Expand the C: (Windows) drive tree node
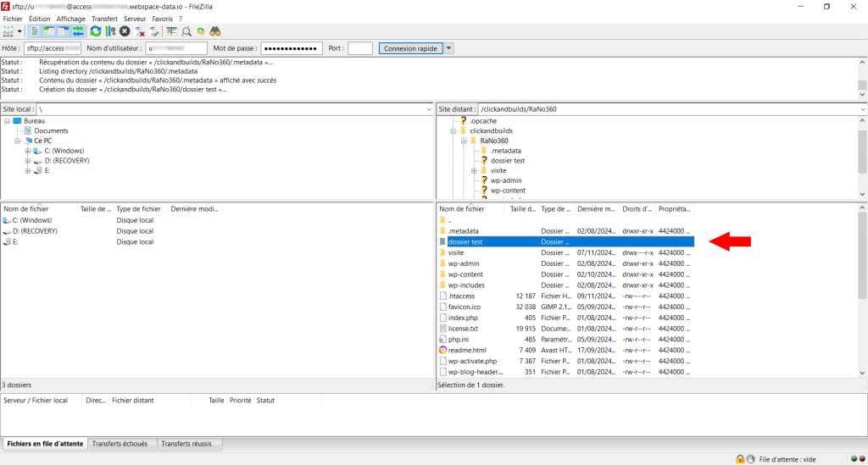Screen dimensions: 868x465 [28, 151]
